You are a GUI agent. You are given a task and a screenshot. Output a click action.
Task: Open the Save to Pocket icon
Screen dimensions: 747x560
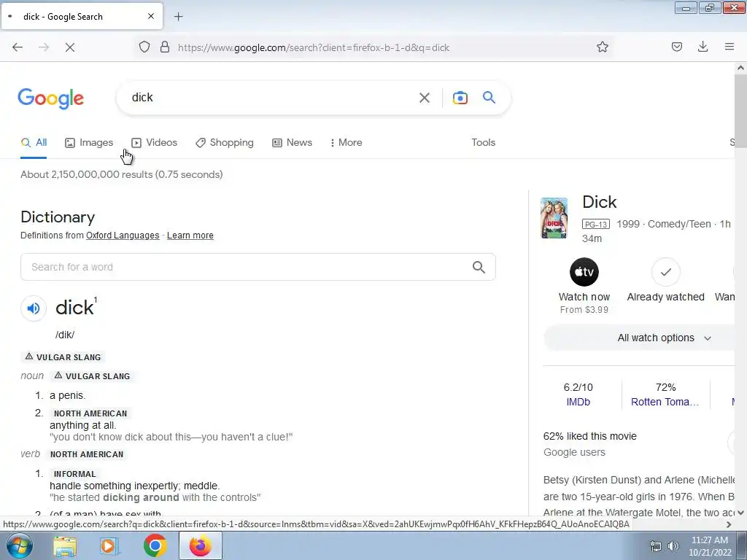click(x=677, y=47)
